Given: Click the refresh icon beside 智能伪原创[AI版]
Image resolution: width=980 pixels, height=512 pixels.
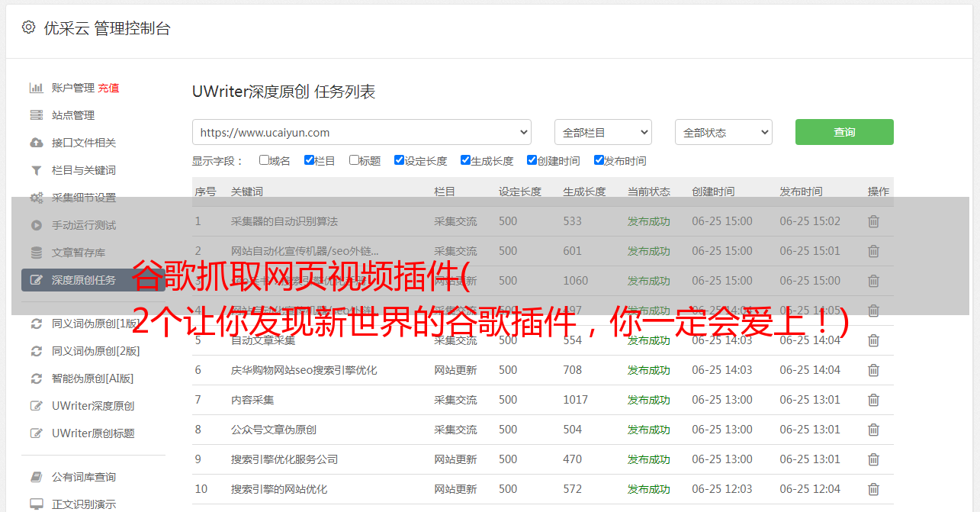Looking at the screenshot, I should 36,378.
